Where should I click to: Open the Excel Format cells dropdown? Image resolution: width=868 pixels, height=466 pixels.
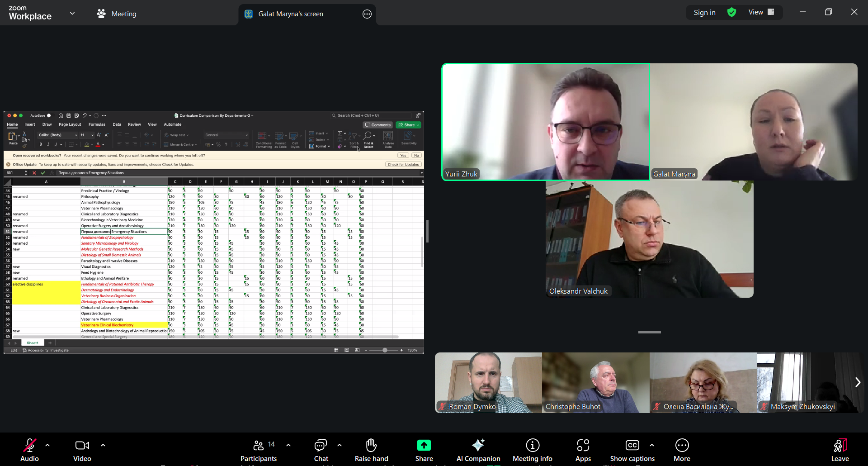pyautogui.click(x=320, y=146)
